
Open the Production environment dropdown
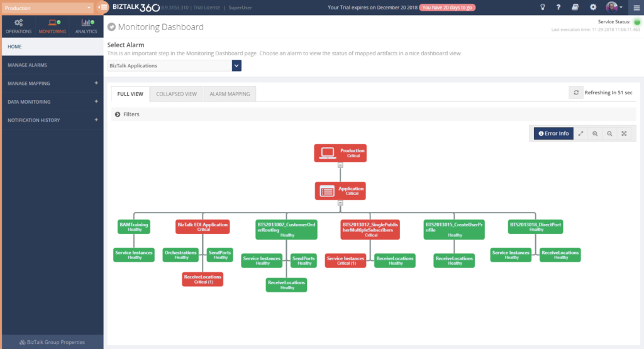[47, 8]
